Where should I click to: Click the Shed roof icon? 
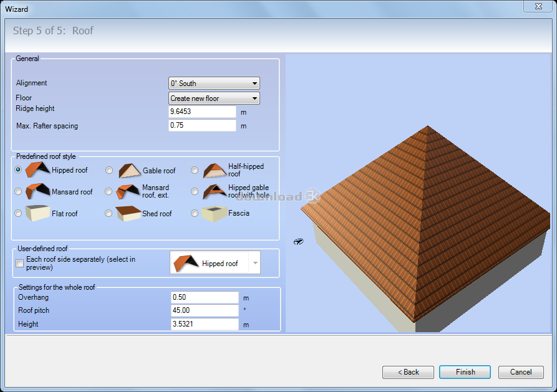[x=129, y=213]
